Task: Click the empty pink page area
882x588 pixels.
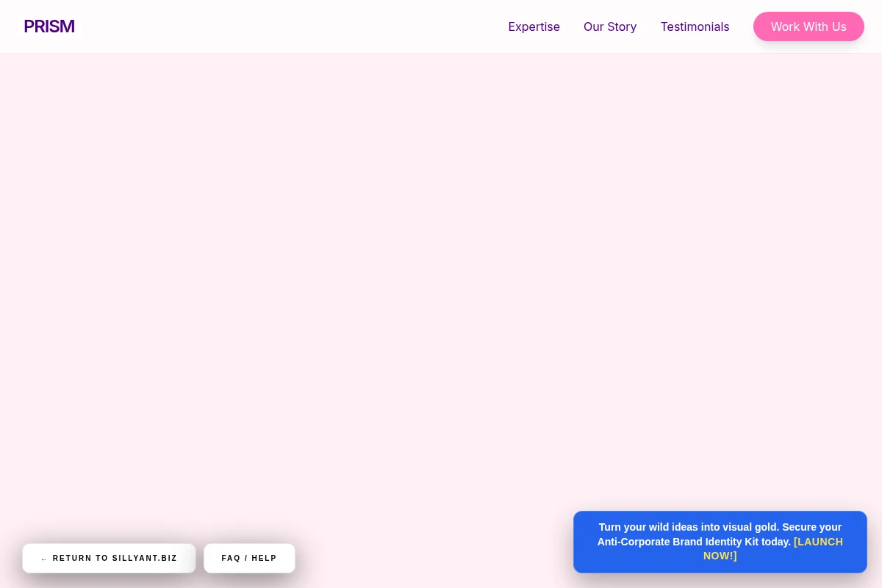Action: (441, 279)
